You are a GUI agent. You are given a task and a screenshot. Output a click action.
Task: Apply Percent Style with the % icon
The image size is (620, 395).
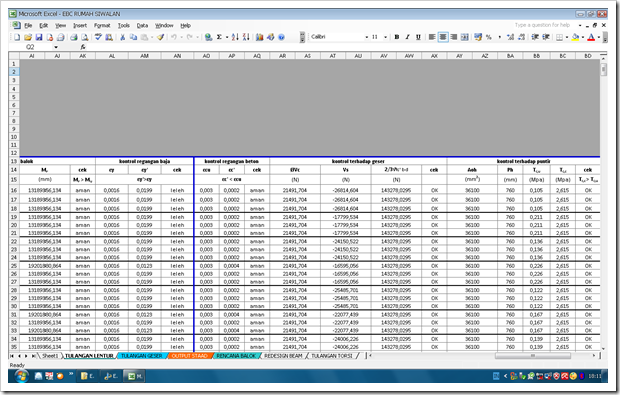pos(489,37)
